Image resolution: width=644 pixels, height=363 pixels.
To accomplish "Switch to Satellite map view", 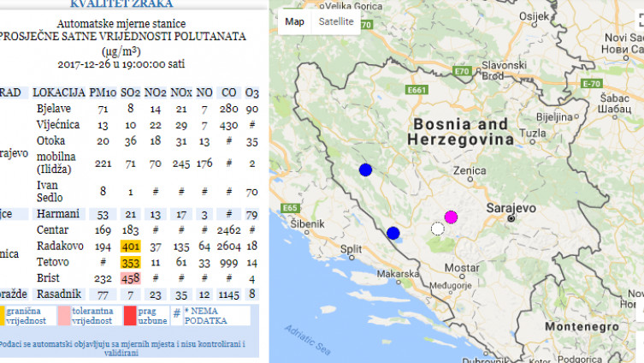I will (x=335, y=21).
